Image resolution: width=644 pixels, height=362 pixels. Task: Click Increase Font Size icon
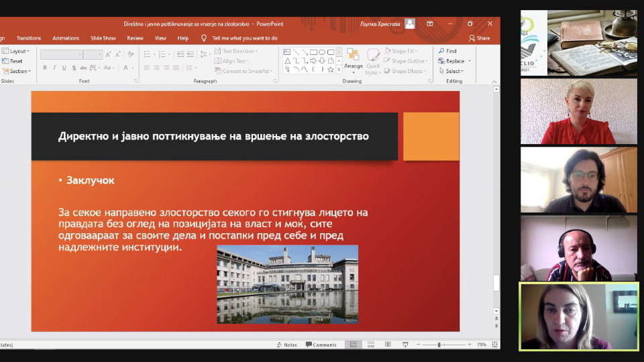108,54
